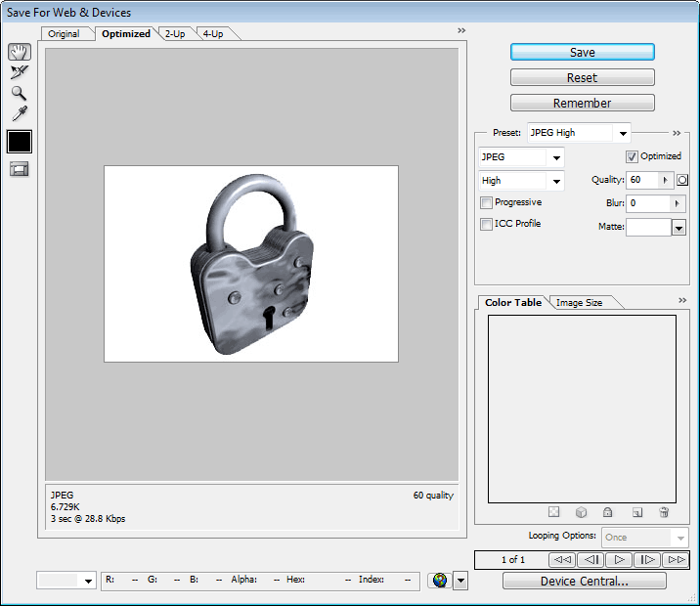This screenshot has width=700, height=606.
Task: Go to previous frame button
Action: tap(591, 559)
